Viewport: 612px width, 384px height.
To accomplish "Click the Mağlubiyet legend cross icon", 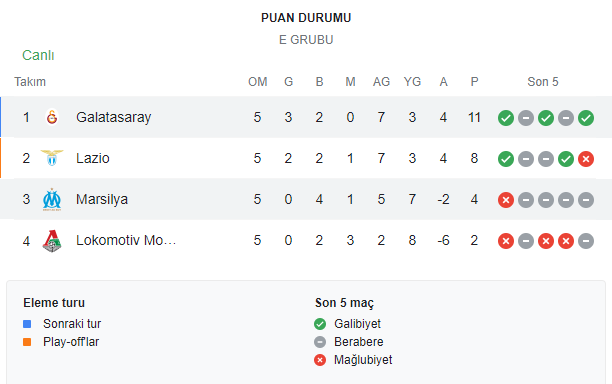I will (x=320, y=360).
